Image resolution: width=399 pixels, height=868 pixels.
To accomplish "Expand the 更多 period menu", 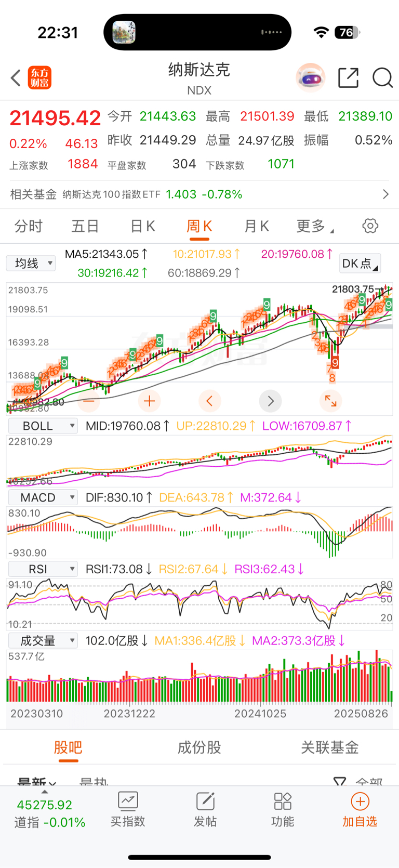I will pos(315,226).
